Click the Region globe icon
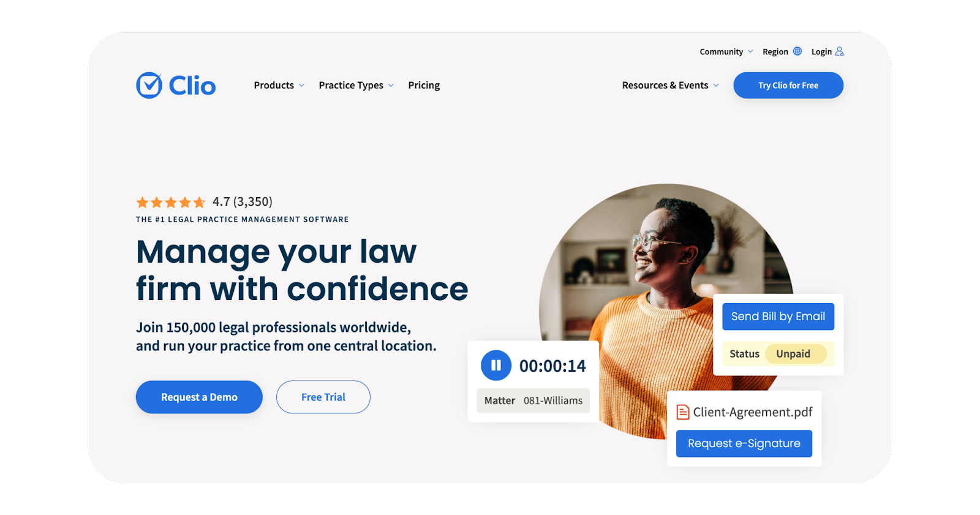This screenshot has height=515, width=980. click(797, 51)
